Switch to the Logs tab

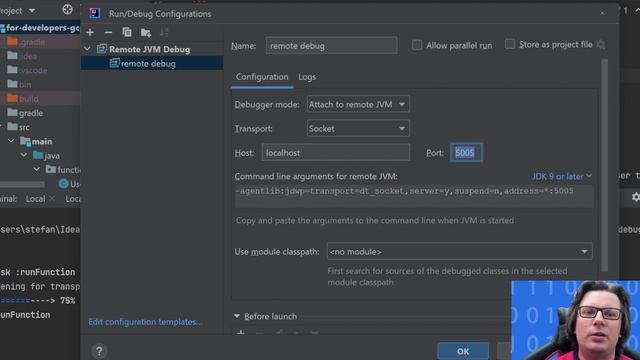coord(307,77)
